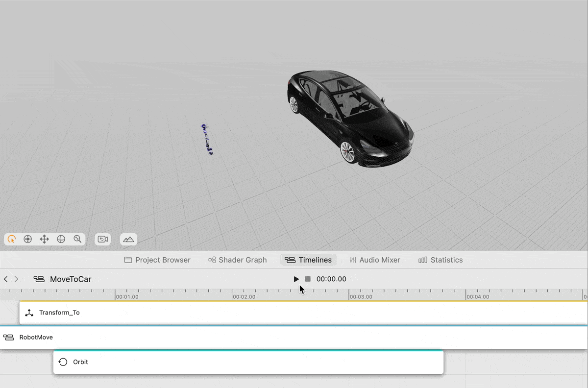Open the Project Browser tab
Viewport: 588px width, 388px height.
coord(157,260)
